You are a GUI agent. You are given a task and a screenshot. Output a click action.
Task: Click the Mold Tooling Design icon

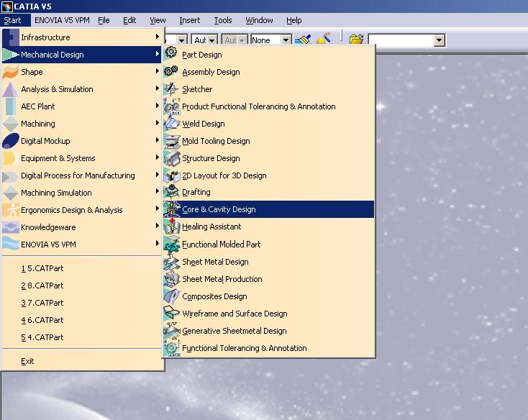pyautogui.click(x=172, y=141)
